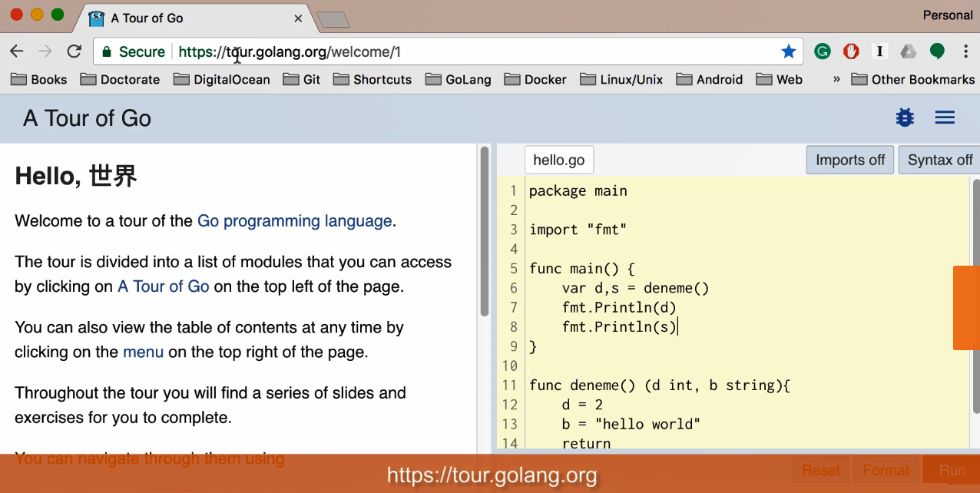The height and width of the screenshot is (493, 980).
Task: Open the Other Bookmarks folder
Action: click(x=913, y=79)
